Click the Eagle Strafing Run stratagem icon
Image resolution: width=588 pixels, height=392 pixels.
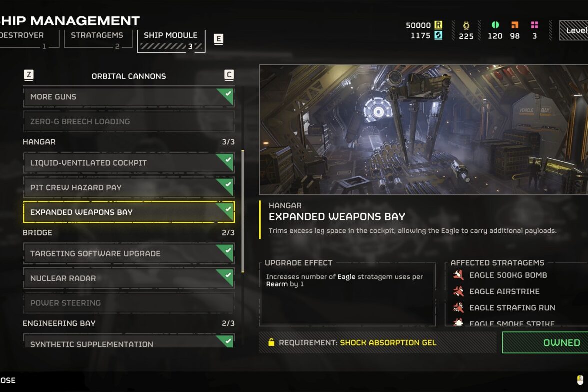click(x=458, y=308)
